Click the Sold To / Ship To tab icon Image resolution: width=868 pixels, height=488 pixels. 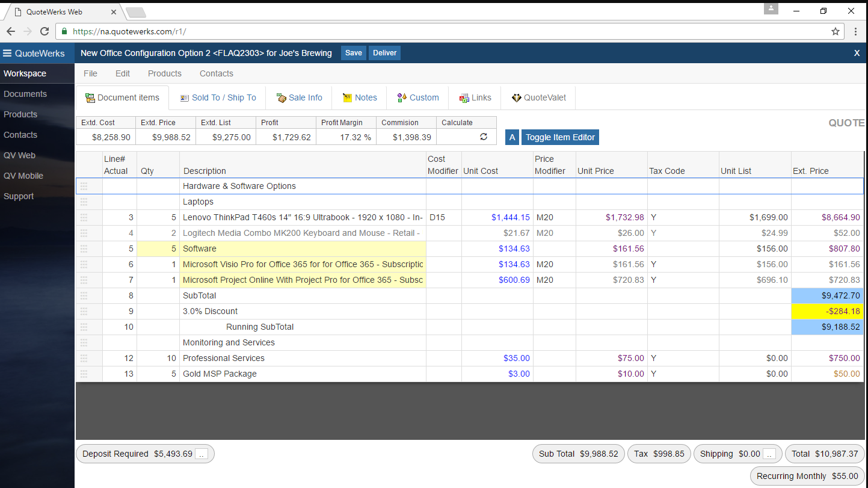pos(185,97)
